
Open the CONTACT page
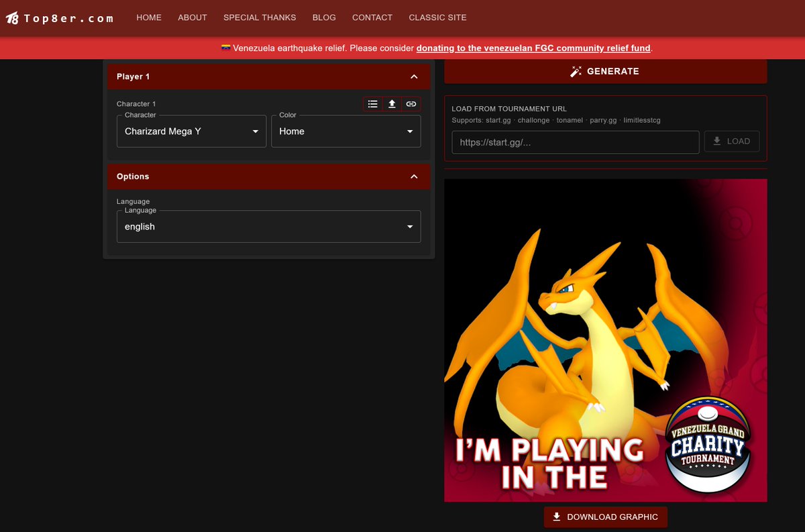tap(372, 17)
